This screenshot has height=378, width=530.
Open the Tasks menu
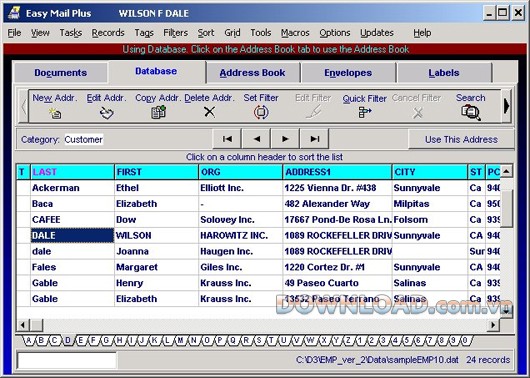(x=71, y=33)
